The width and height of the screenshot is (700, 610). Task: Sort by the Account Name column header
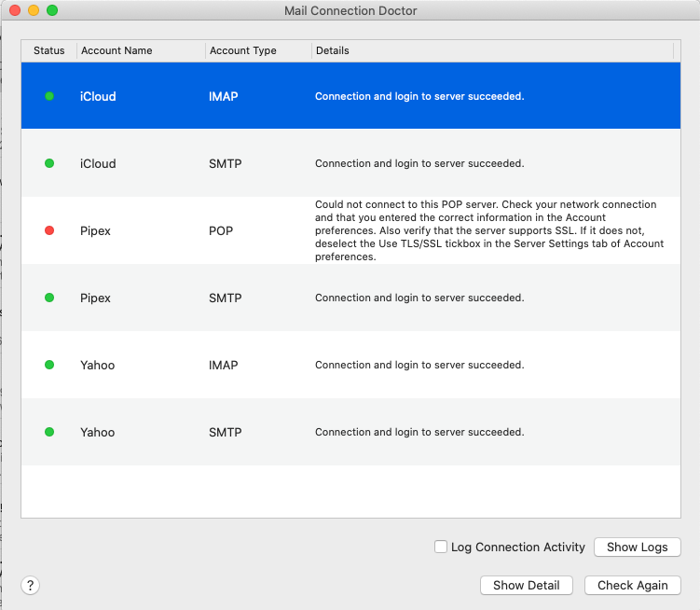point(117,50)
